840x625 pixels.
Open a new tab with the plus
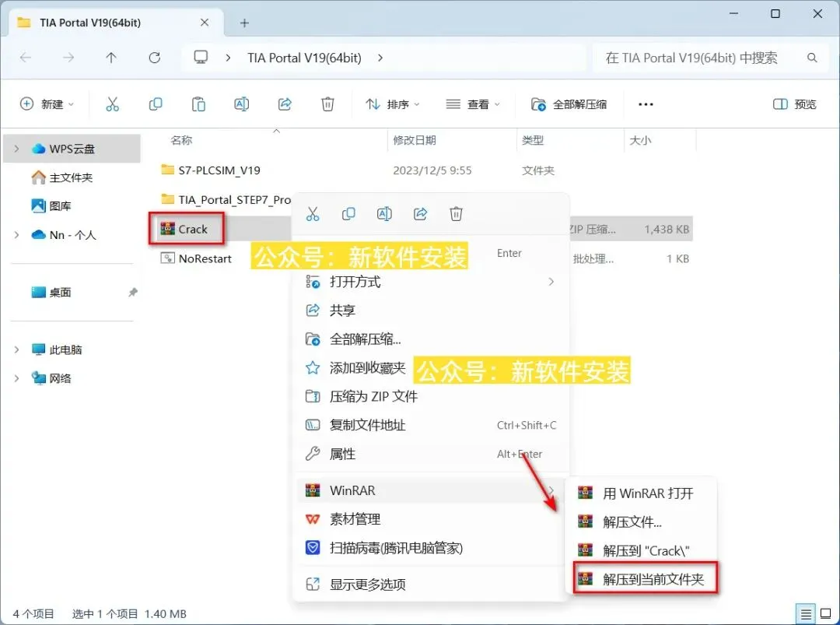[244, 23]
